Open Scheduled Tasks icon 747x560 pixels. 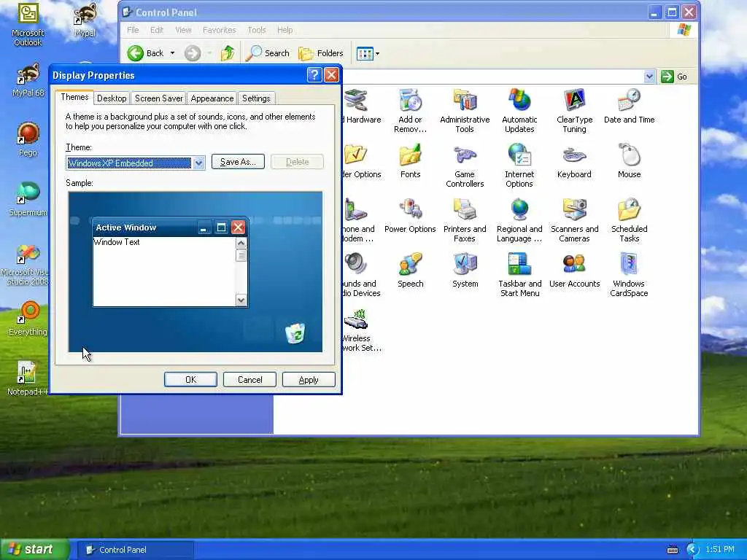(x=629, y=220)
